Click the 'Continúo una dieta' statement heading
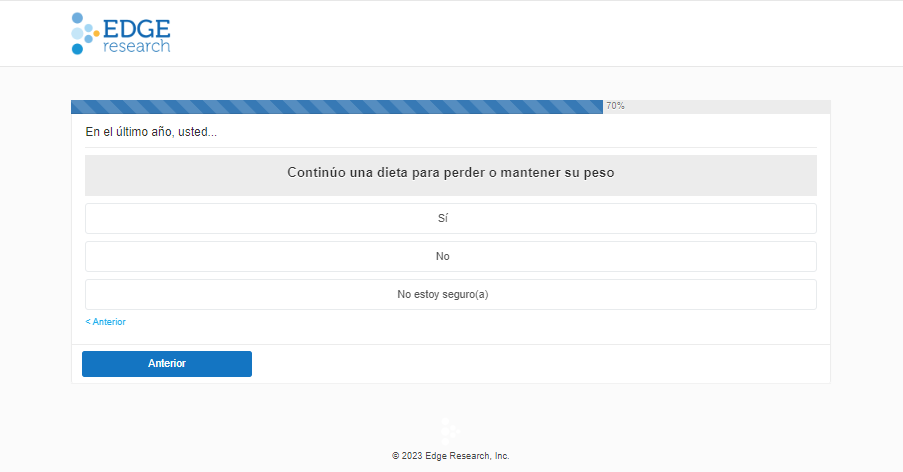903x472 pixels. coord(450,173)
